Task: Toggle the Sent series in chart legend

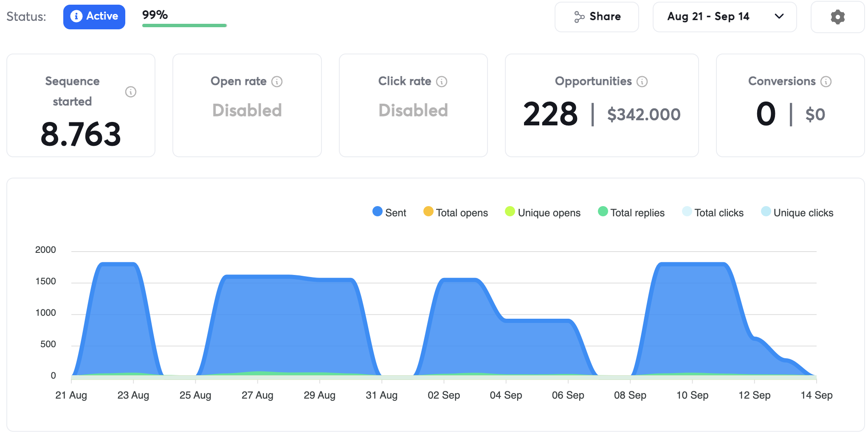Action: (389, 212)
